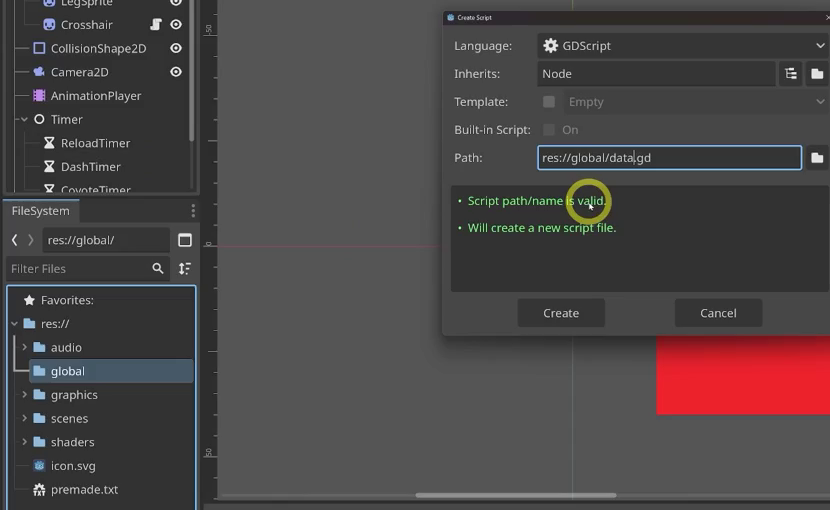Open the script attached to Crosshair
This screenshot has width=830, height=510.
tap(156, 24)
